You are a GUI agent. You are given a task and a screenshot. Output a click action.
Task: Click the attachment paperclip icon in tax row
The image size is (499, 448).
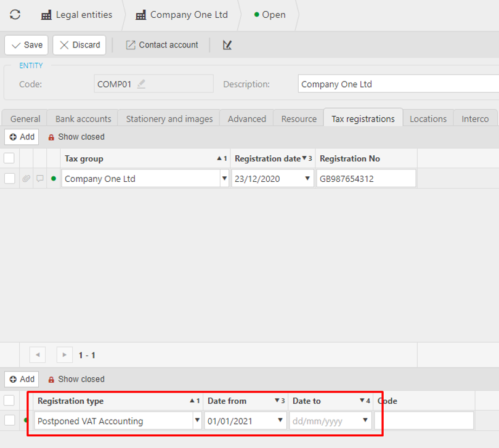click(x=26, y=179)
